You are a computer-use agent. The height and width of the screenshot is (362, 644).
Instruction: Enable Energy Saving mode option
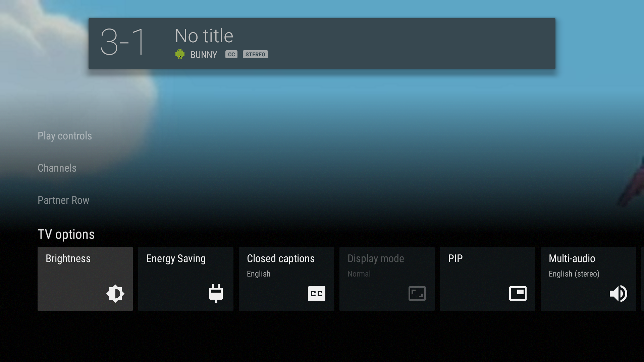coord(185,279)
